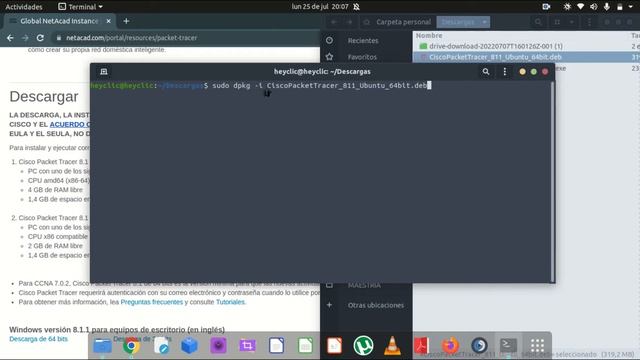Viewport: 640px width, 360px height.
Task: Close the Global NetAcad Instance tab
Action: (x=109, y=21)
